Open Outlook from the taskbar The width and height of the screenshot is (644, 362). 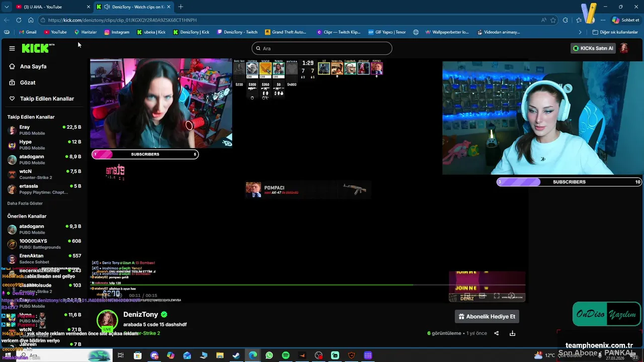click(187, 355)
